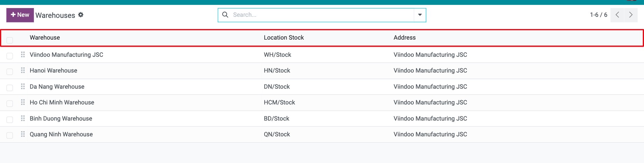Click the QN/Stock location cell

[277, 134]
